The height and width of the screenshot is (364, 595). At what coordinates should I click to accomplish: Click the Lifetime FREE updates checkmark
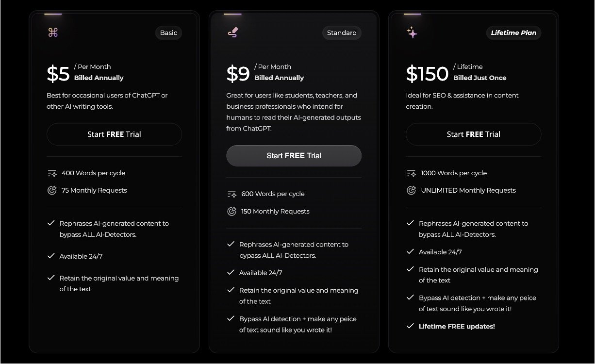pyautogui.click(x=410, y=326)
